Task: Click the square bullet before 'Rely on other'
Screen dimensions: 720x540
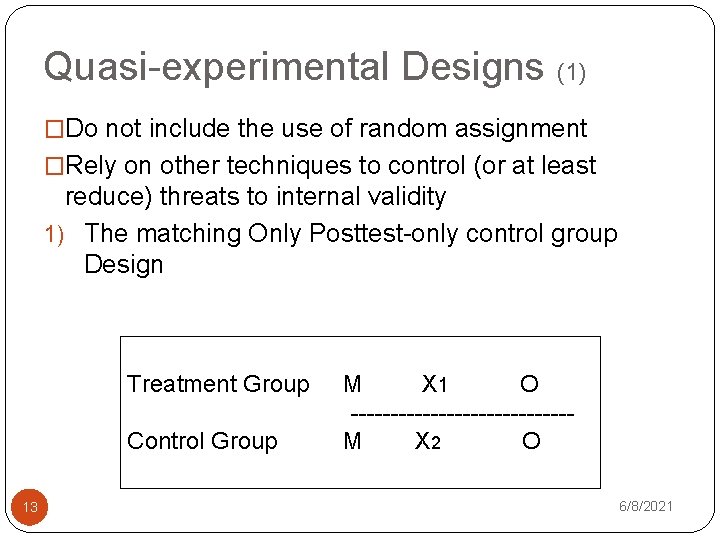Action: [x=54, y=166]
